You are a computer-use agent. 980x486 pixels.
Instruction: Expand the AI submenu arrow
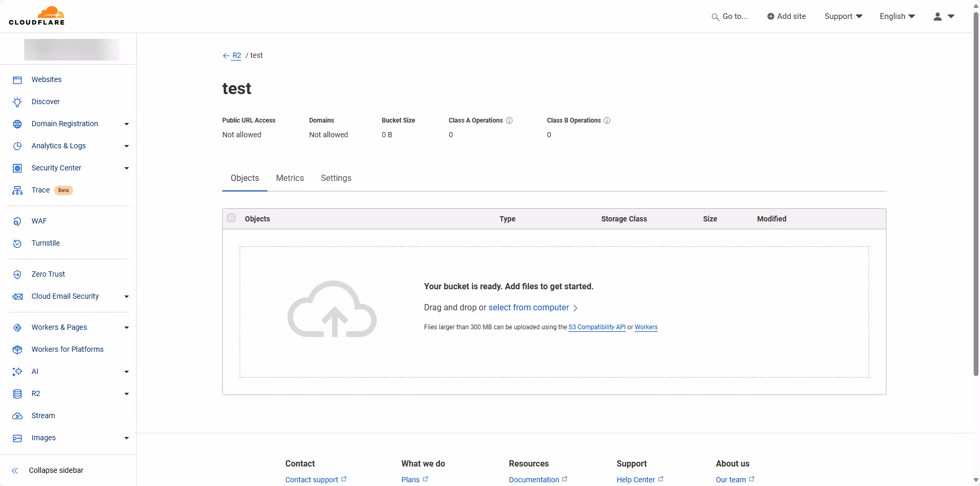(x=127, y=372)
